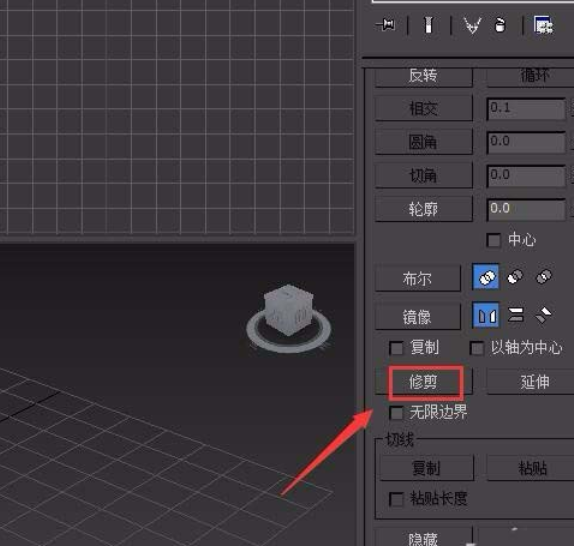This screenshot has width=574, height=546.
Task: Click the 循环 button
Action: (531, 77)
